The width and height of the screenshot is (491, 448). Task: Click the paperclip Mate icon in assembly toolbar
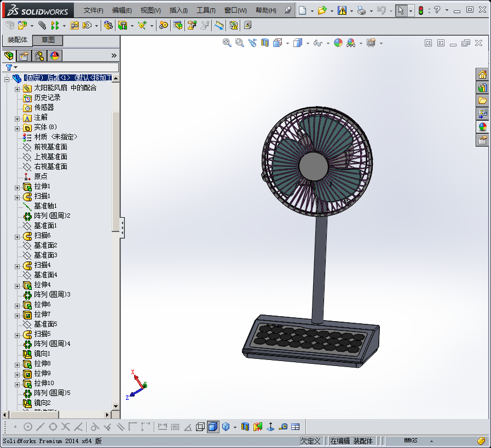point(42,25)
